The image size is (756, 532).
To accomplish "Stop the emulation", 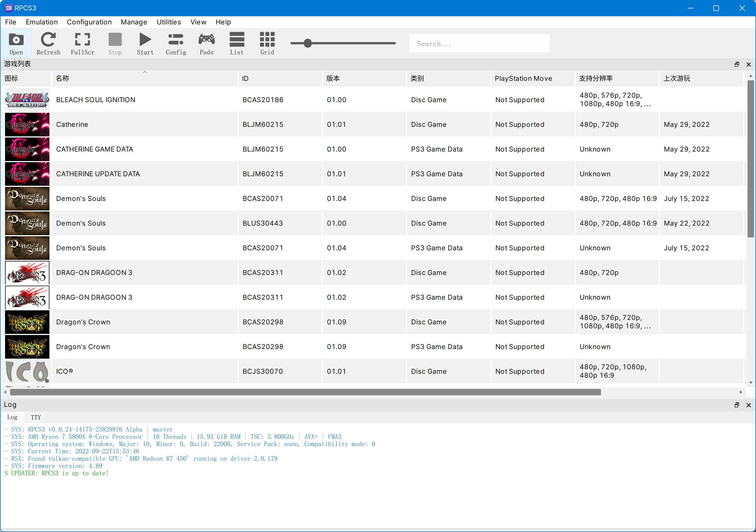I will coord(115,43).
